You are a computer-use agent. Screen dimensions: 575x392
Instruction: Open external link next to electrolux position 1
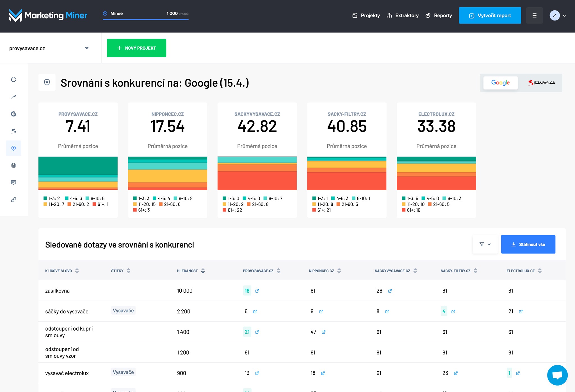point(518,373)
